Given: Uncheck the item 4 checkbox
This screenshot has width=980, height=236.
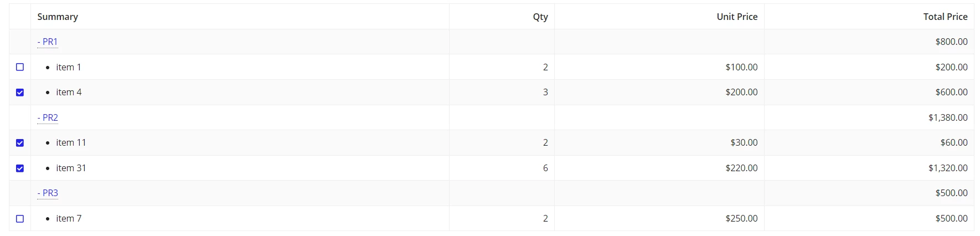Looking at the screenshot, I should (x=20, y=93).
